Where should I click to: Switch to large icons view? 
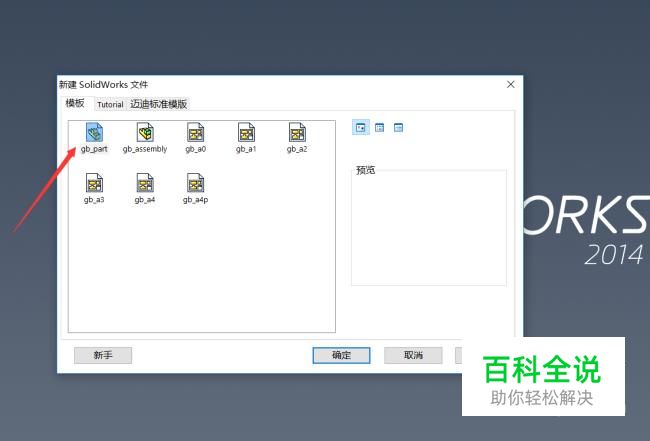click(361, 128)
